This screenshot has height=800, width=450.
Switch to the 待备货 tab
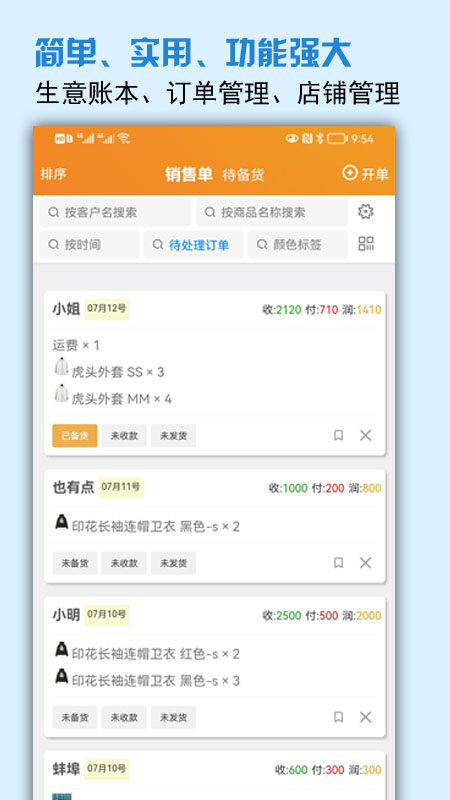[x=243, y=175]
